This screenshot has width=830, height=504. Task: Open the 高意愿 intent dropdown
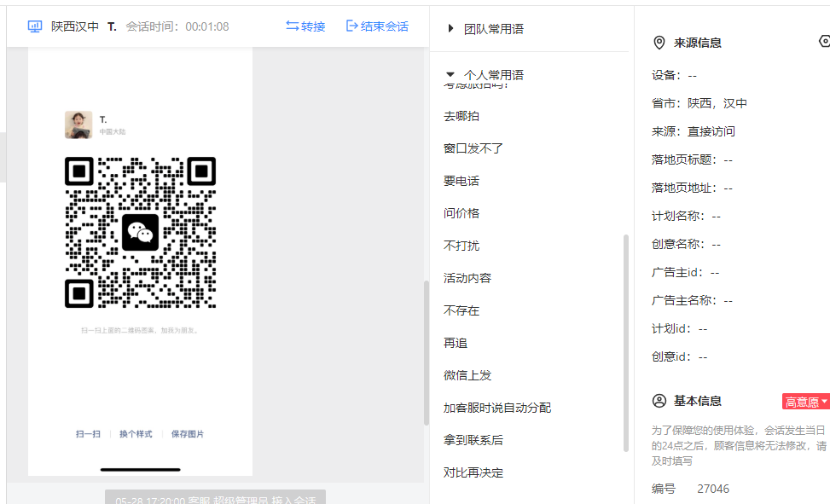tap(805, 402)
